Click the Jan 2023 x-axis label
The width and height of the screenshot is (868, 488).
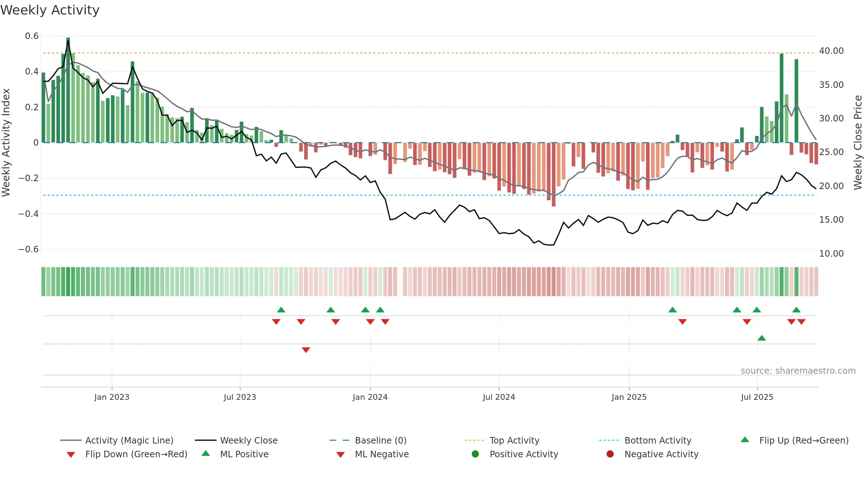(112, 397)
